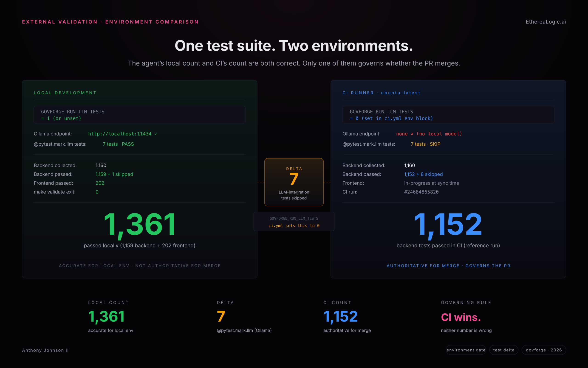Click the 'EXTERNAL VALIDATION · ENVIRONMENT COMPARISON' header
Screen dimensions: 588x368
coord(110,22)
